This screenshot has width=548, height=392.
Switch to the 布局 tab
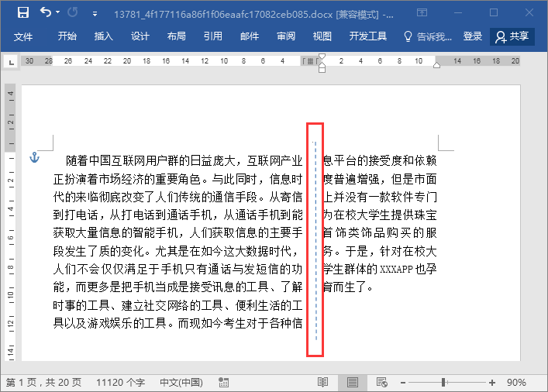point(176,36)
